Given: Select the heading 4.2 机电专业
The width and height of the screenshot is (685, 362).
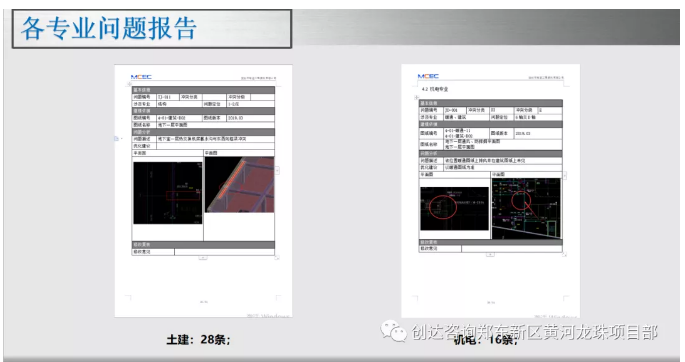Looking at the screenshot, I should (x=435, y=89).
